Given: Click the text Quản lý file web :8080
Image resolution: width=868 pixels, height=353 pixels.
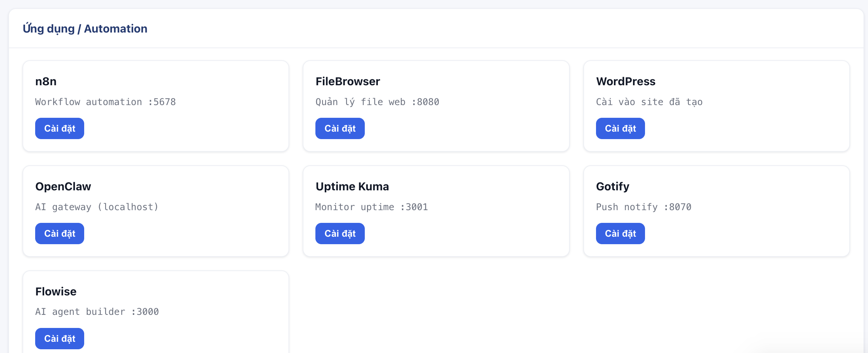Looking at the screenshot, I should pos(377,102).
